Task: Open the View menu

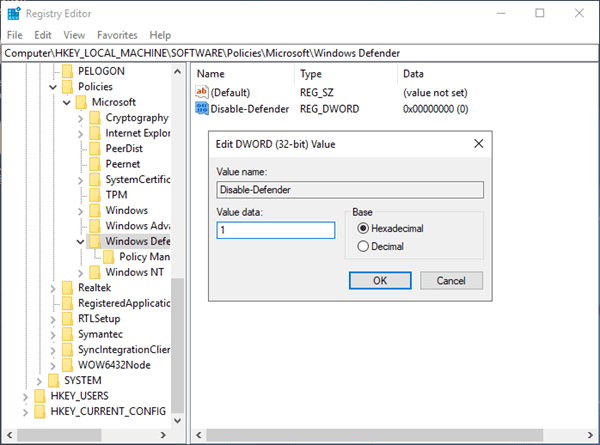Action: [x=74, y=35]
